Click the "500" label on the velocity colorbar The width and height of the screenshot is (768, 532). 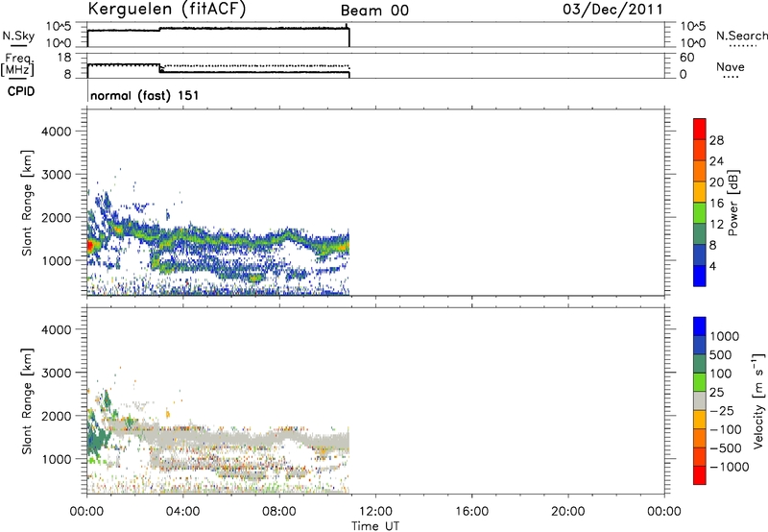point(720,355)
